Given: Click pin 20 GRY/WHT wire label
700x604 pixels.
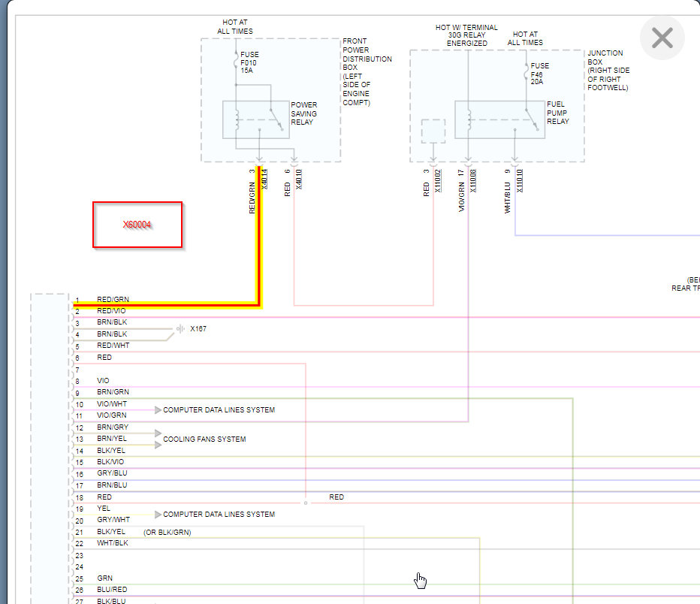Looking at the screenshot, I should [113, 519].
